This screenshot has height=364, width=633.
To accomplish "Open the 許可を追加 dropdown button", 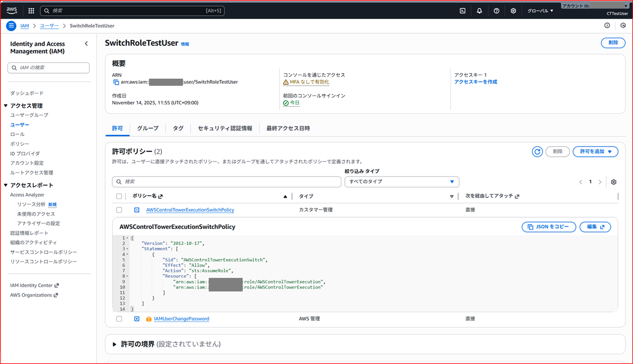I will 595,151.
